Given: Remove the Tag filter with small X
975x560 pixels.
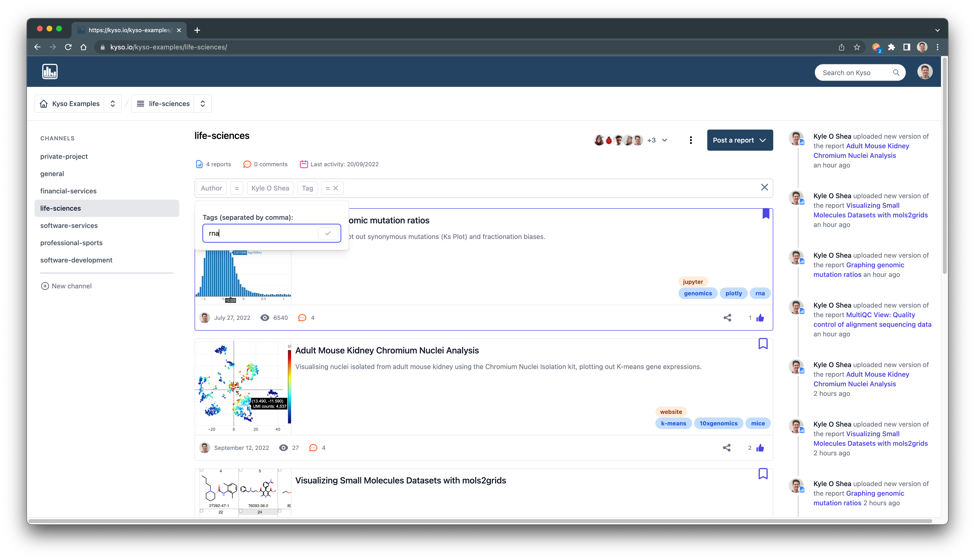Looking at the screenshot, I should click(336, 188).
